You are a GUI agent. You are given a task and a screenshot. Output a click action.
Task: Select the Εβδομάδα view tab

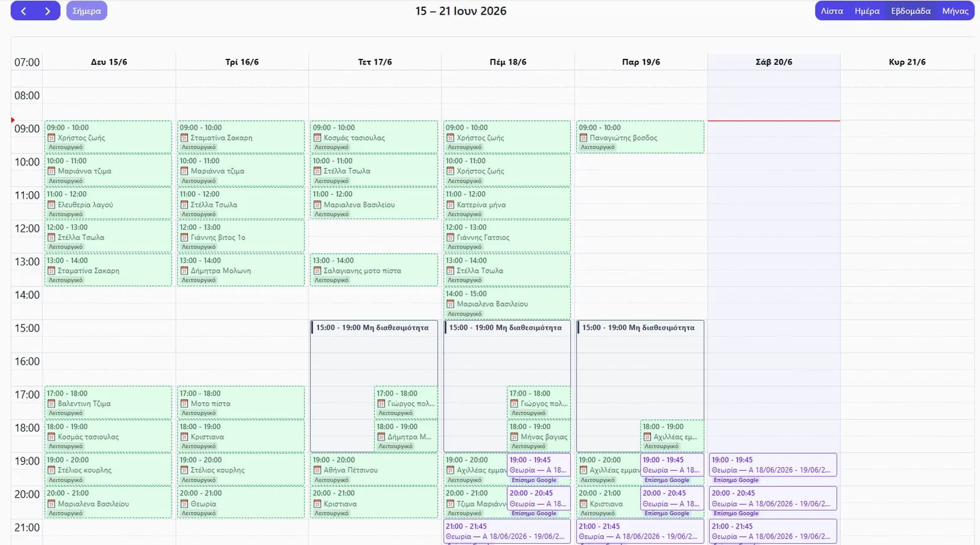(911, 11)
